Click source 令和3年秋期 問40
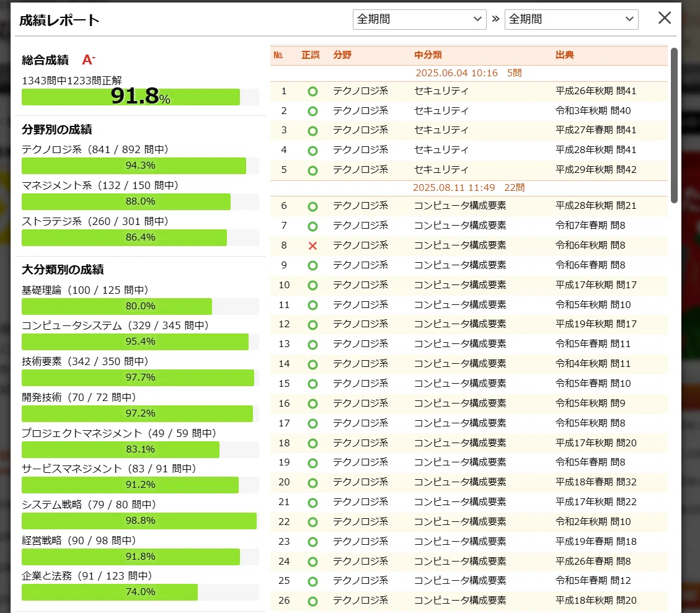This screenshot has width=700, height=613. click(593, 111)
